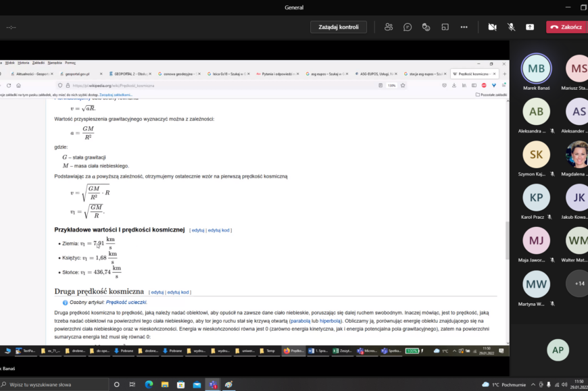Image resolution: width=588 pixels, height=391 pixels.
Task: Select Martyna MW participant avatar
Action: point(536,284)
